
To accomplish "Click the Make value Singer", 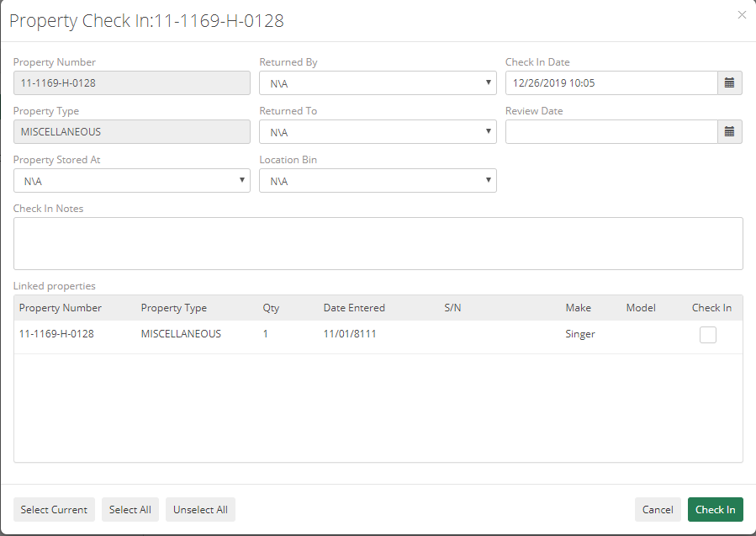I will 580,334.
